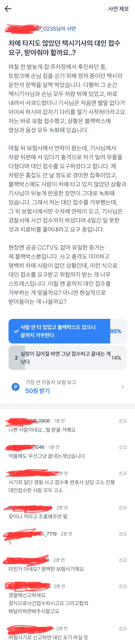
Task: Tap the chevron on the insurance banner
Action: (x=122, y=387)
